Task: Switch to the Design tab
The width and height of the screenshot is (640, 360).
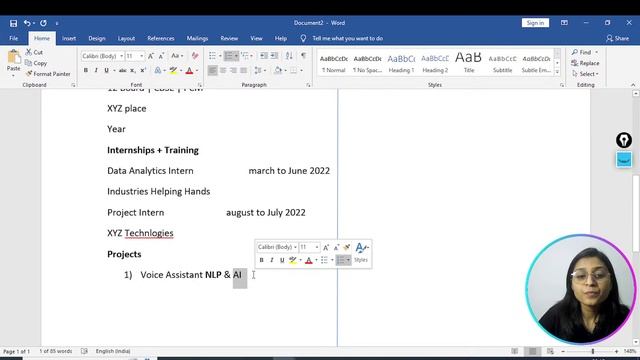Action: [x=97, y=38]
